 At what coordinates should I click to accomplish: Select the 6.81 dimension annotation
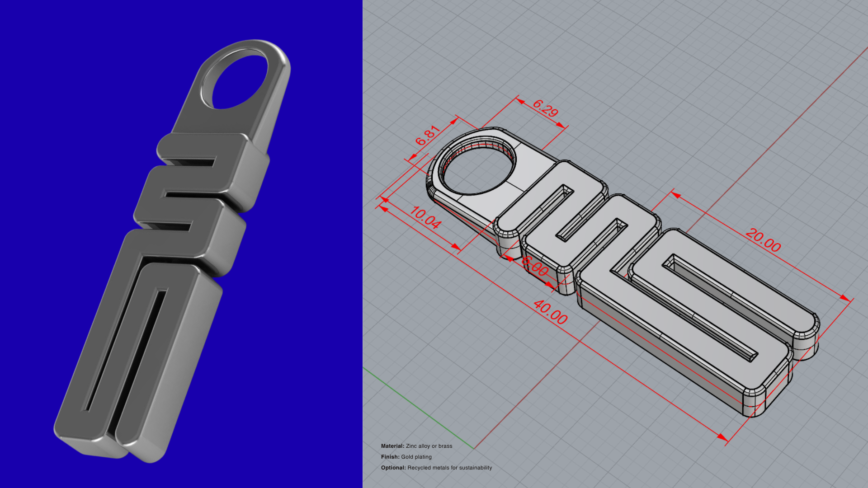click(427, 135)
